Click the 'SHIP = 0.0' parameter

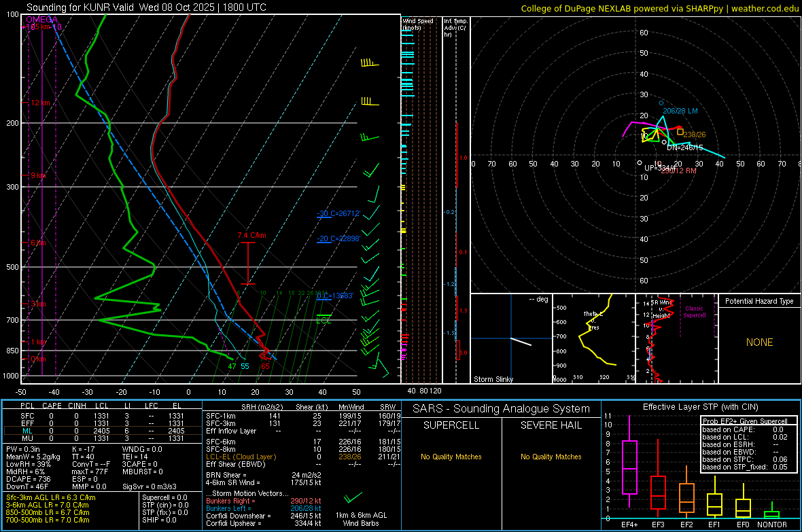pos(159,520)
